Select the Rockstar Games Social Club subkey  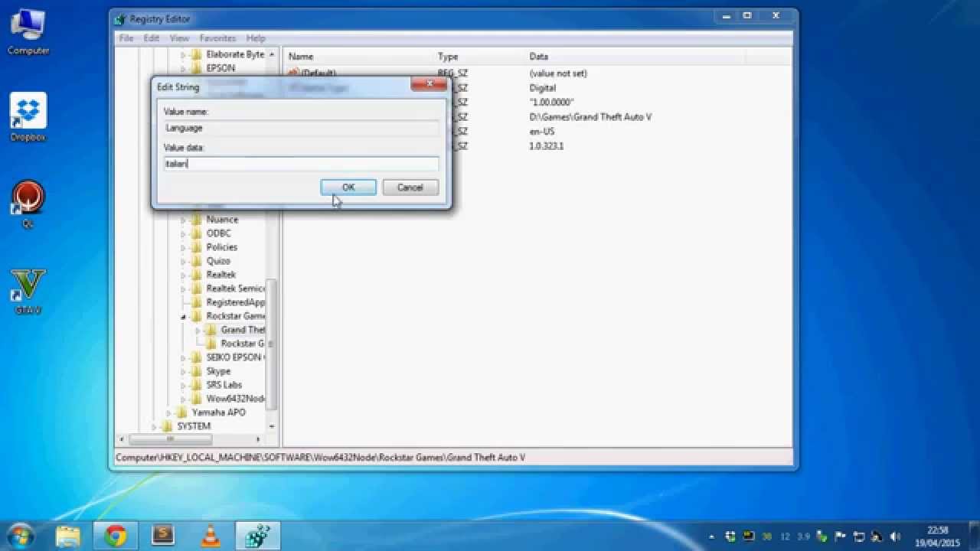coord(243,344)
